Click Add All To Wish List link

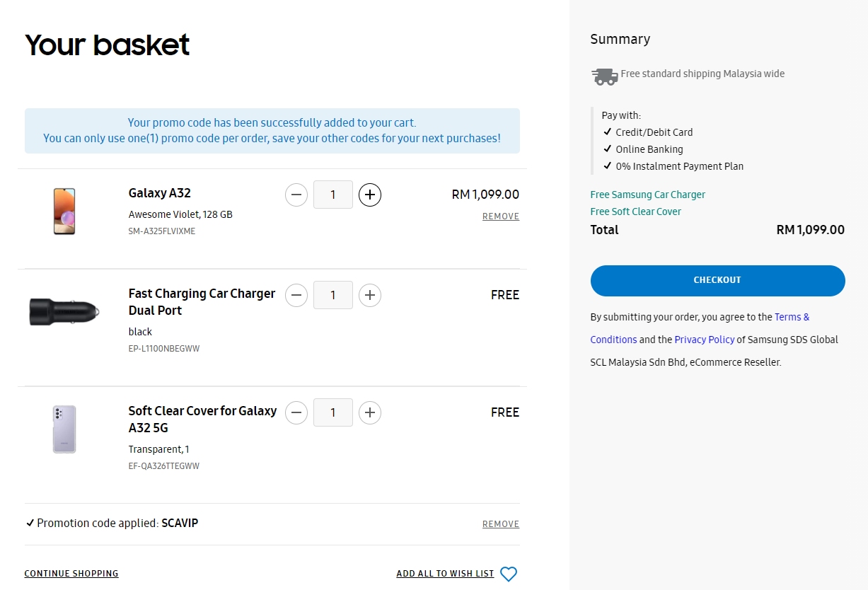[x=445, y=574]
